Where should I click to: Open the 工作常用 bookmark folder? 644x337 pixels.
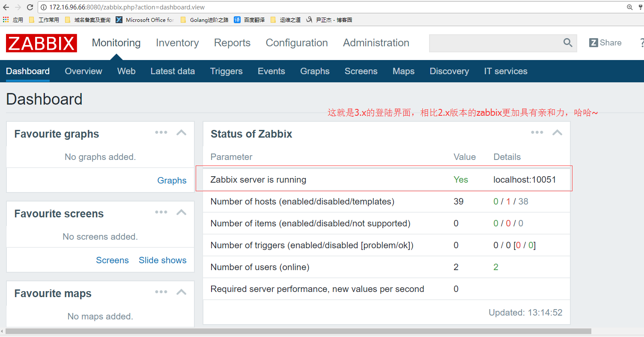tap(44, 20)
